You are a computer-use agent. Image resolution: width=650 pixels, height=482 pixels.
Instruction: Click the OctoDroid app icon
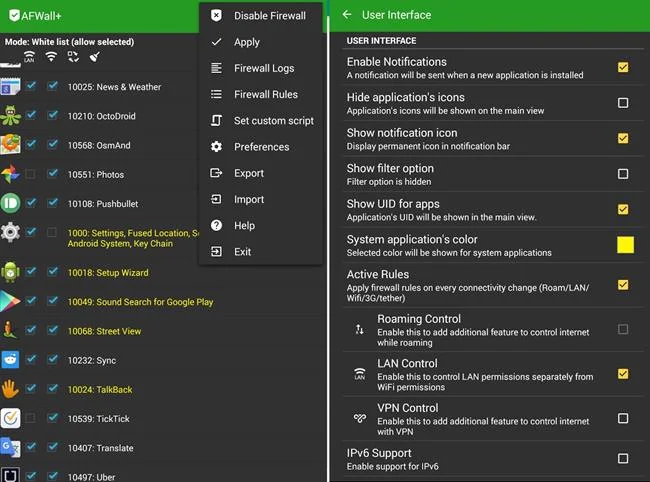click(x=10, y=116)
